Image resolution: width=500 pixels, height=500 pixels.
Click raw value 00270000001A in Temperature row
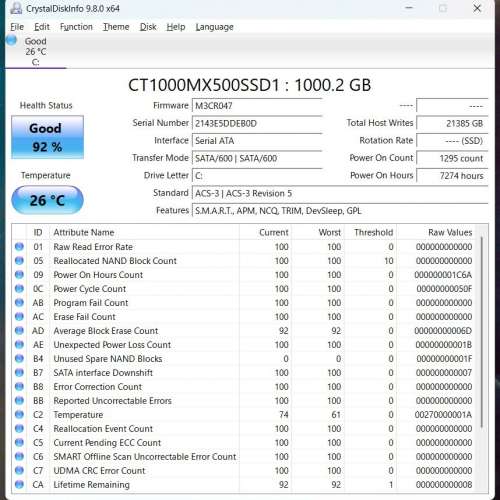point(443,415)
